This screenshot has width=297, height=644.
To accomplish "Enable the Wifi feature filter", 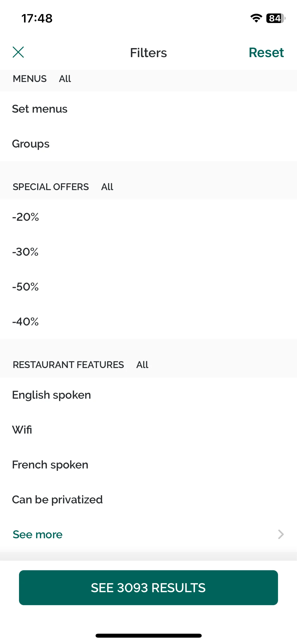I will [148, 430].
